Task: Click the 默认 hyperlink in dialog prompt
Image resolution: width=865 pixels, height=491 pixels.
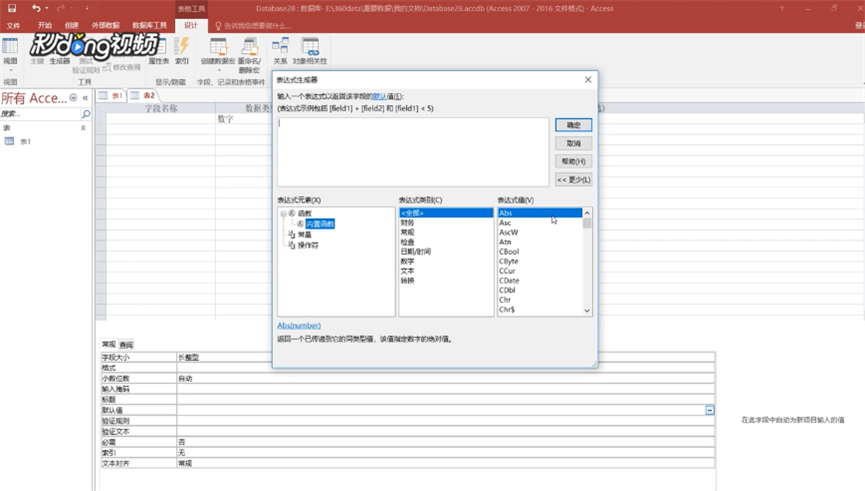Action: 380,96
